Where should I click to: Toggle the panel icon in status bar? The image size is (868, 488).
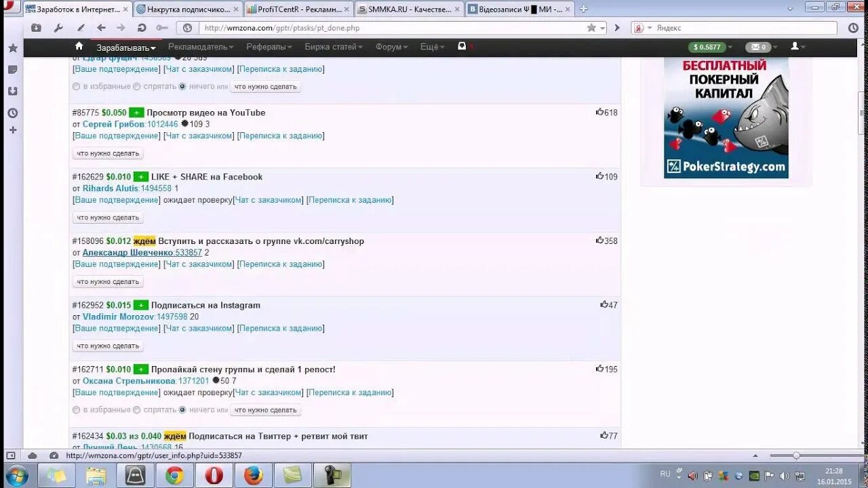point(11,455)
